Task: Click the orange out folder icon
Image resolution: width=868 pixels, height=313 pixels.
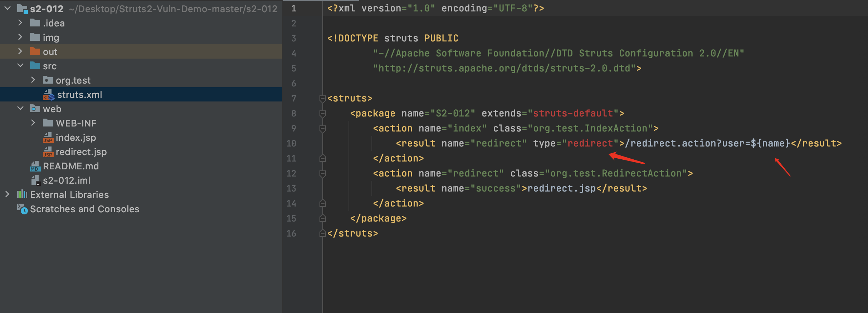Action: (x=35, y=52)
